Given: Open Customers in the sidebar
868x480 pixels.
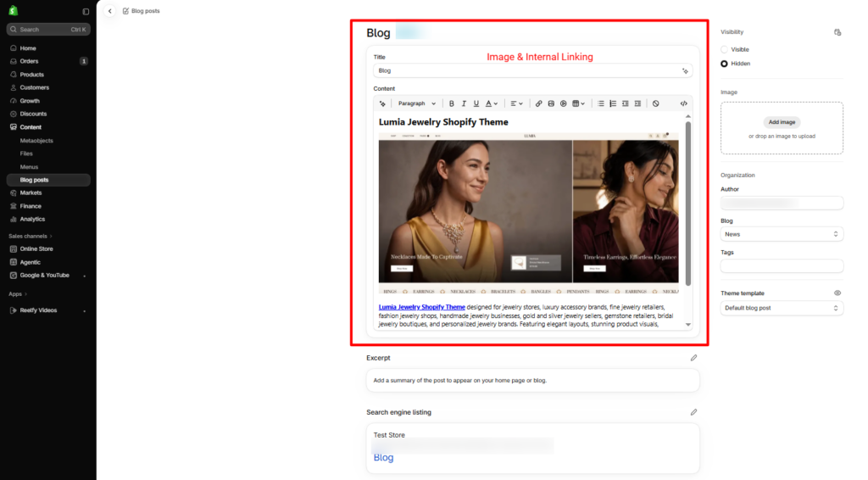Looking at the screenshot, I should (48, 87).
